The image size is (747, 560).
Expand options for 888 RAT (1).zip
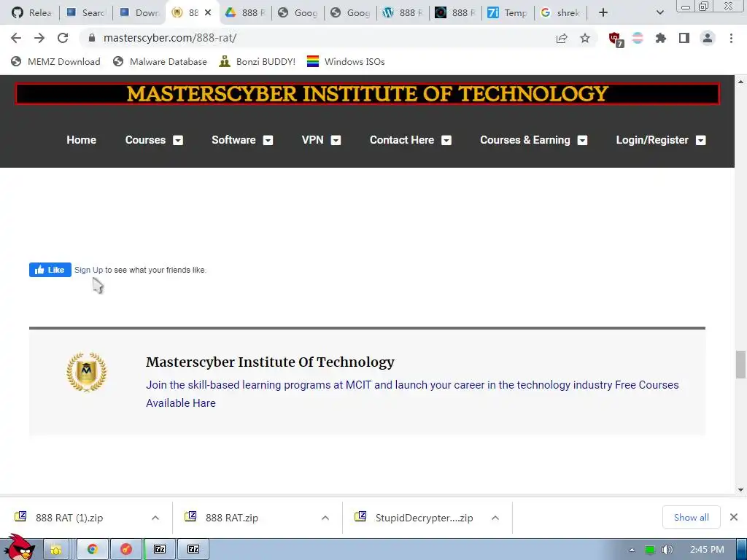coord(155,518)
